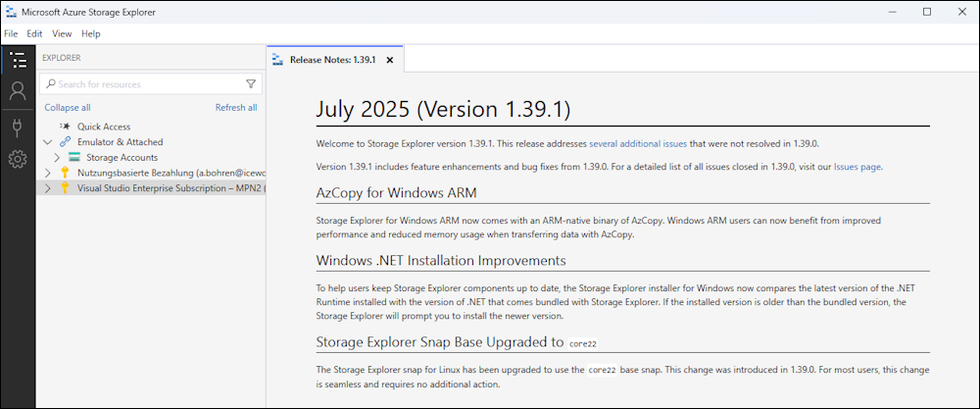Viewport: 980px width, 409px height.
Task: Expand Visual Studio Enterprise Subscription node
Action: coord(47,188)
